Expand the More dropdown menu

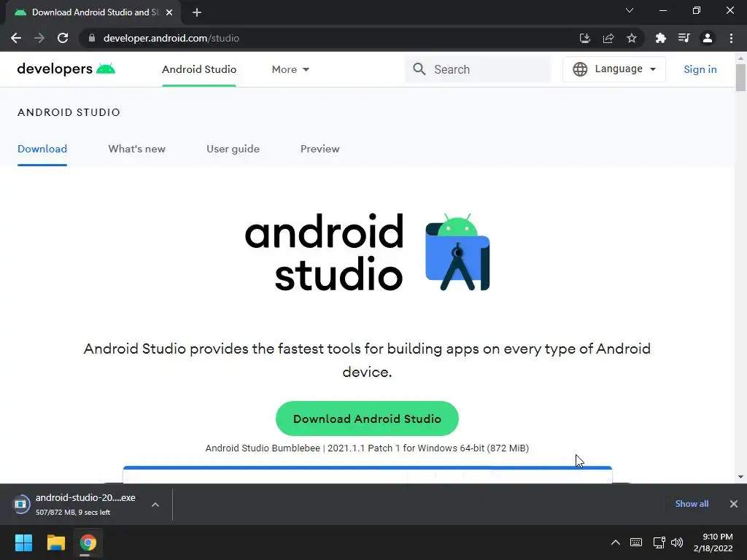click(290, 69)
